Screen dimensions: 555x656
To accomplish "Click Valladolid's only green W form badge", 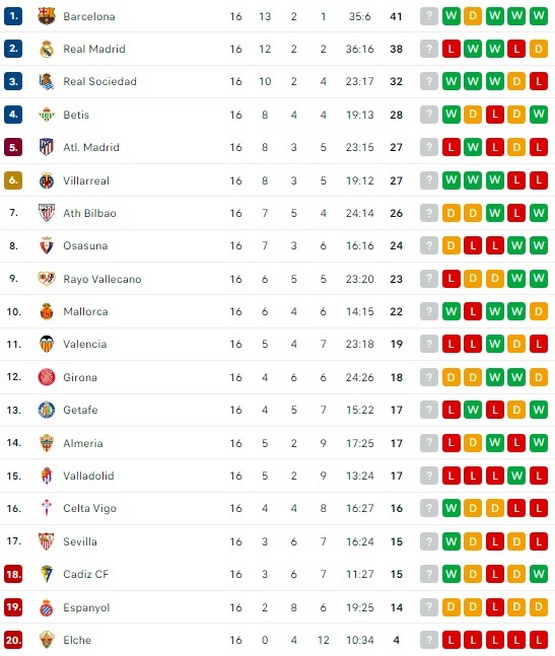I will coord(517,476).
